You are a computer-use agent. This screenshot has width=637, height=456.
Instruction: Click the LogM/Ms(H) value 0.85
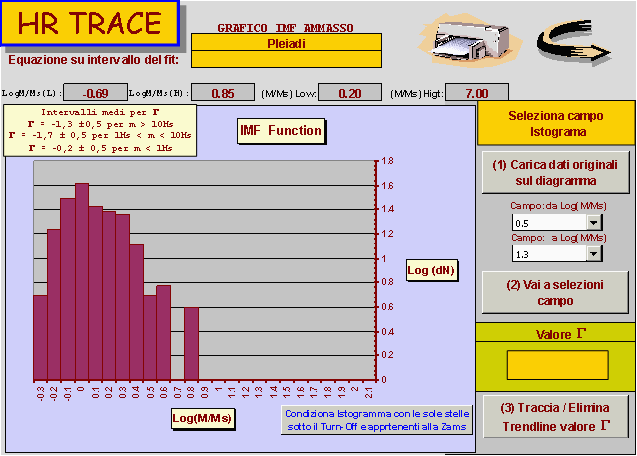tap(223, 93)
